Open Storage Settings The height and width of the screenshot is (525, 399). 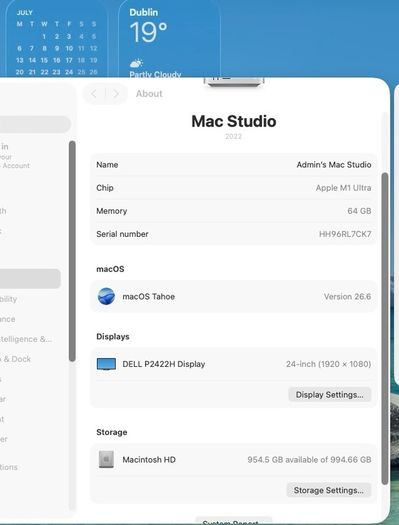click(x=329, y=490)
